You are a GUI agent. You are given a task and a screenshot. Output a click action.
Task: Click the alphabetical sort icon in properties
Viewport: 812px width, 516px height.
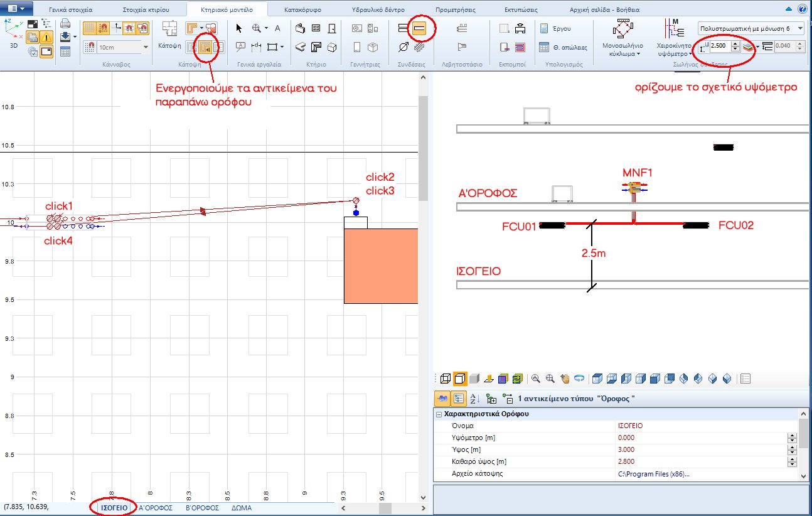[475, 399]
